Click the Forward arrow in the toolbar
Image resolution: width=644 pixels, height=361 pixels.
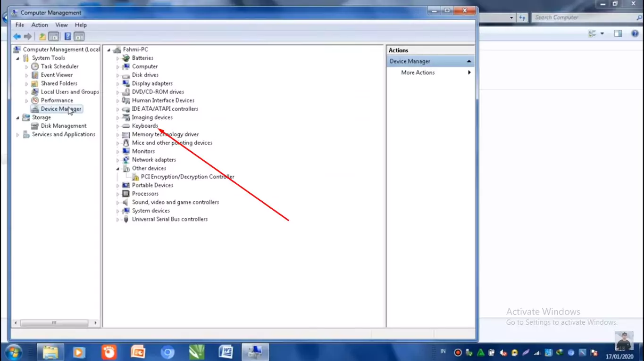click(28, 36)
